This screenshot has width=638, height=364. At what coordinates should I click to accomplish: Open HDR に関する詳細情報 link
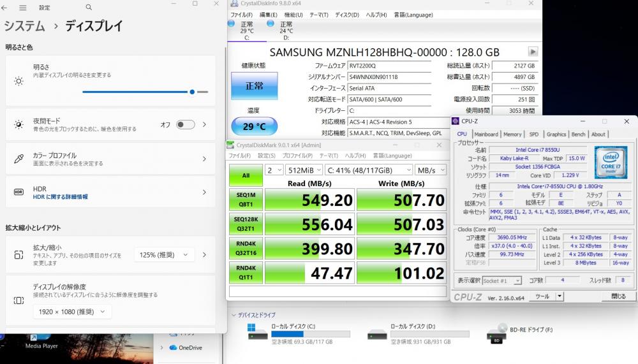pos(60,197)
